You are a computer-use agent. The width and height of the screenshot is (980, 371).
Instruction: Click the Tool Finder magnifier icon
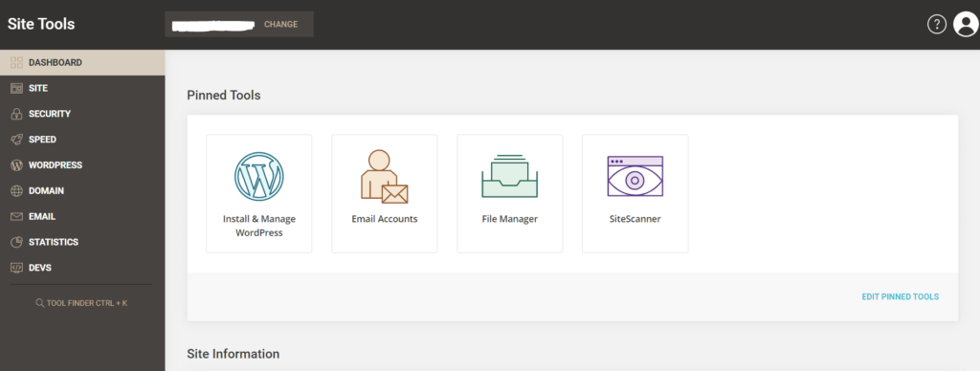(x=40, y=303)
